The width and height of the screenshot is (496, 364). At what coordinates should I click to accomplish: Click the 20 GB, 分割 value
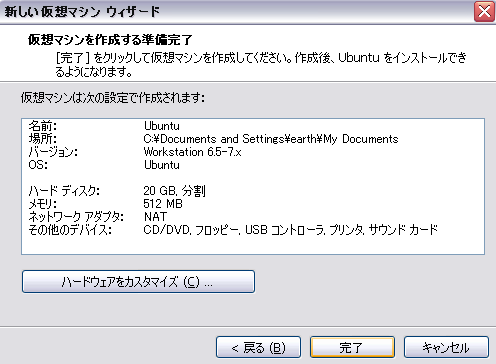coord(174,191)
